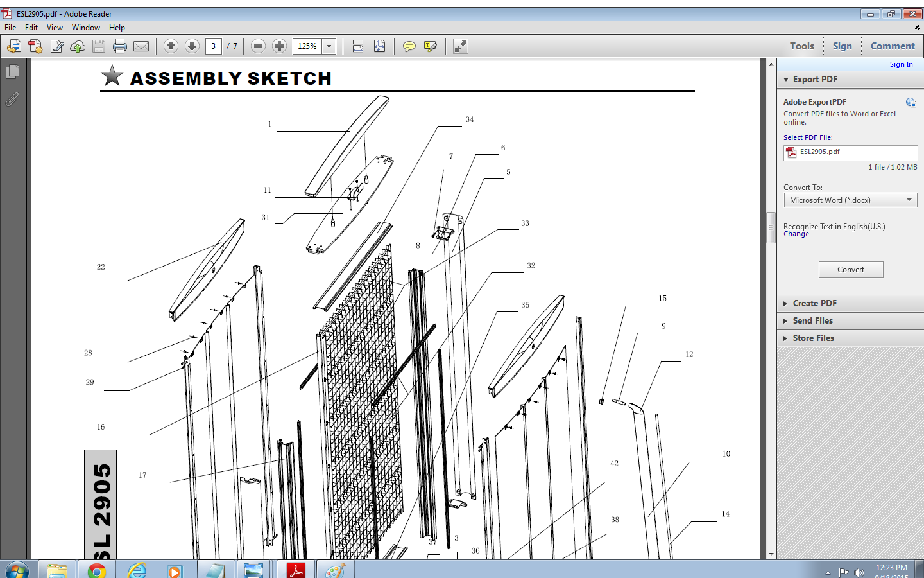Viewport: 924px width, 578px height.
Task: Open Paint from taskbar
Action: point(335,570)
